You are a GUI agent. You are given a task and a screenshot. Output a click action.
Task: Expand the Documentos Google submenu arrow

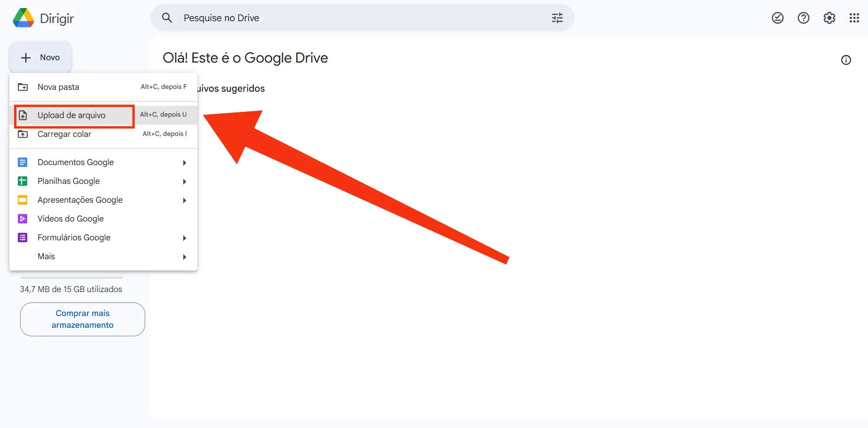(x=184, y=162)
